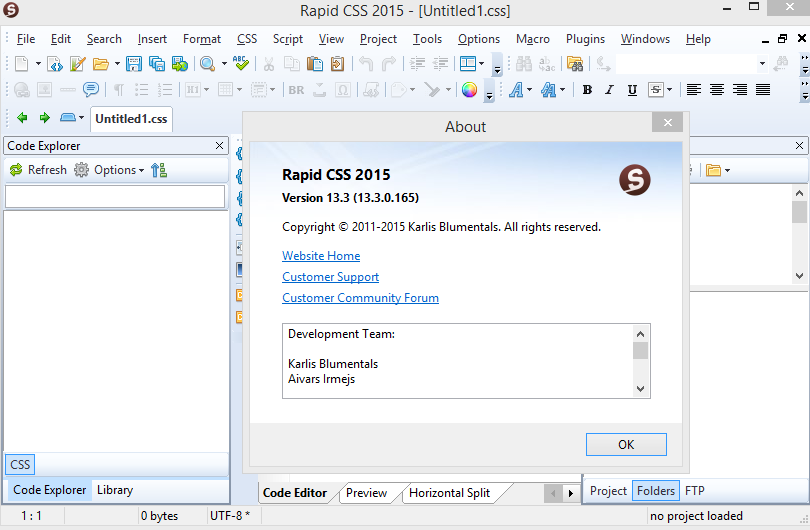Screen dimensions: 810x530
Task: Switch to the FTP tab
Action: point(694,491)
